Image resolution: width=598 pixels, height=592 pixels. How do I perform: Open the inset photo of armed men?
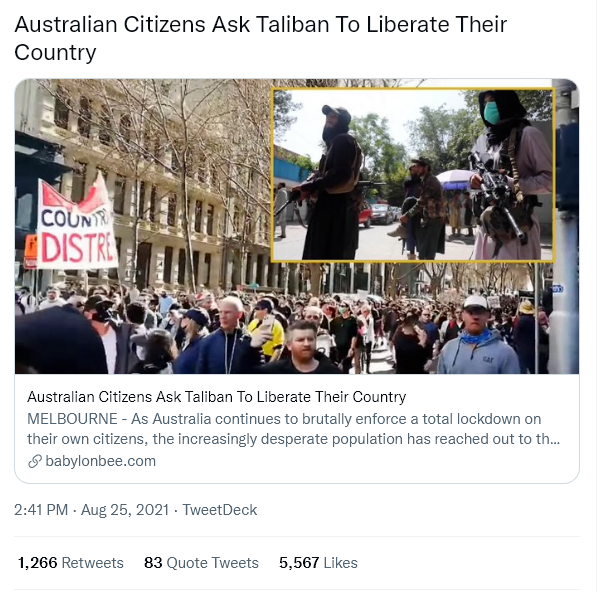point(413,175)
